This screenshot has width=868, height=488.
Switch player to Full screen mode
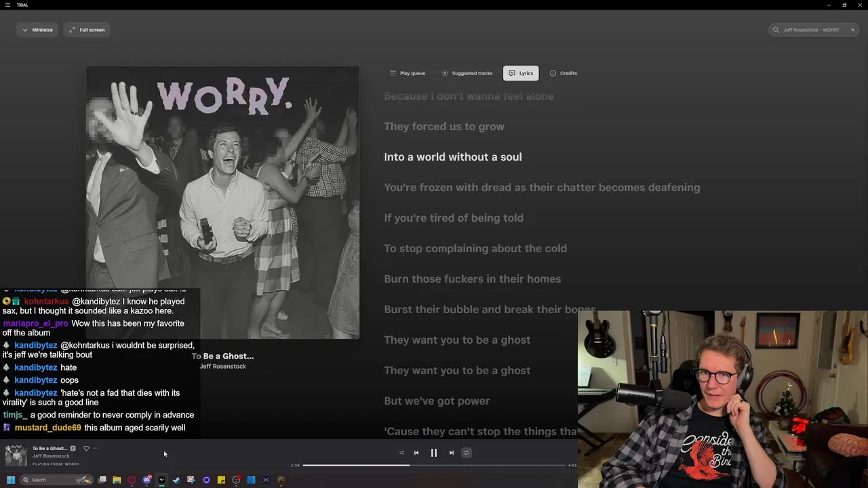point(87,30)
